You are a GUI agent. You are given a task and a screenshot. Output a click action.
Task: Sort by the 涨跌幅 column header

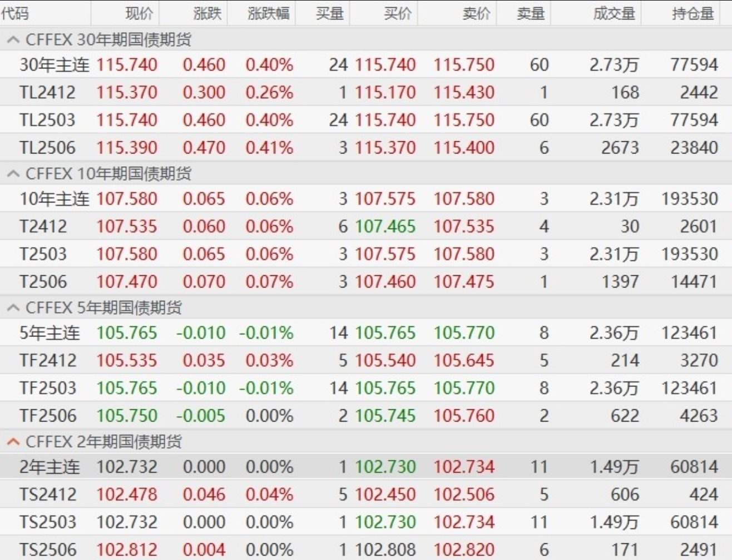[269, 13]
